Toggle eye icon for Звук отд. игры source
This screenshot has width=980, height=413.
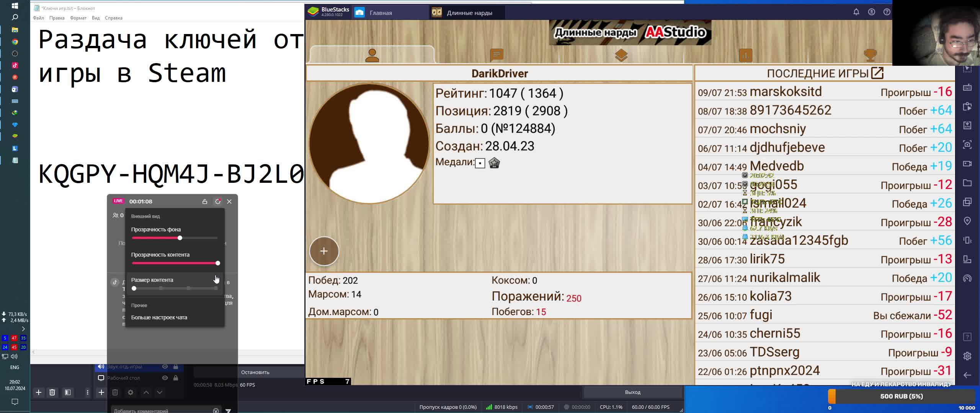(x=165, y=366)
